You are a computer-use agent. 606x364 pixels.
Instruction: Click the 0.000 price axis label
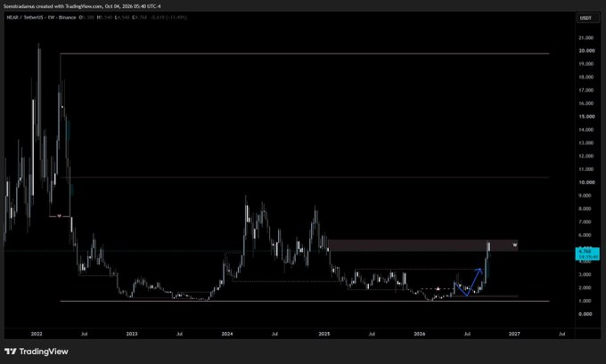(x=586, y=314)
